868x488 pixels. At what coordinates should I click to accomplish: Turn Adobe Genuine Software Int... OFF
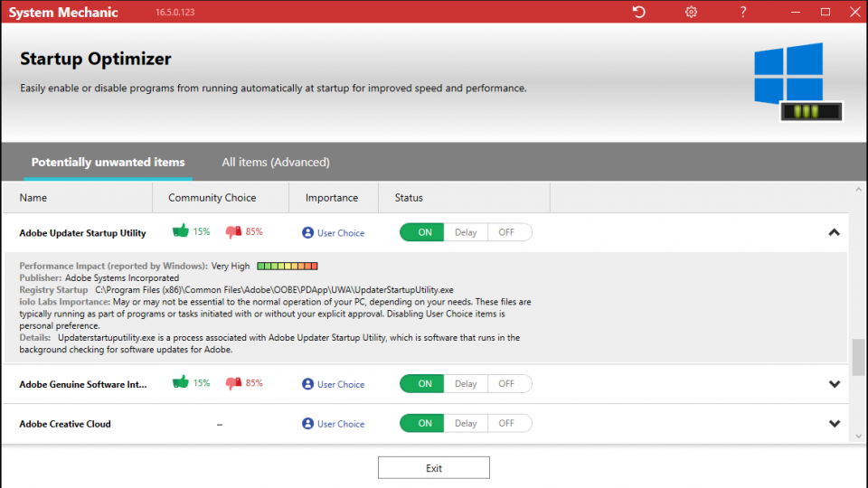point(509,383)
